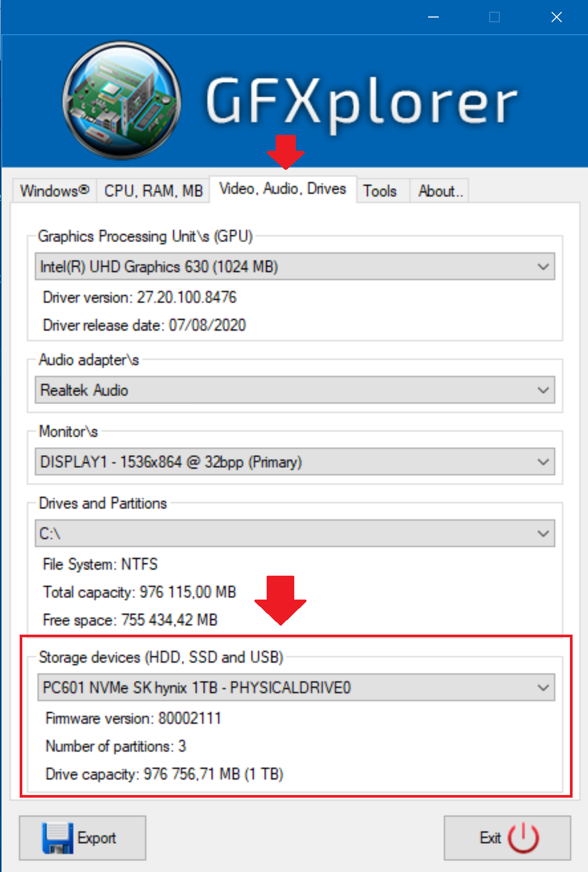Open the C:\ drives and partitions dropdown

pyautogui.click(x=295, y=533)
